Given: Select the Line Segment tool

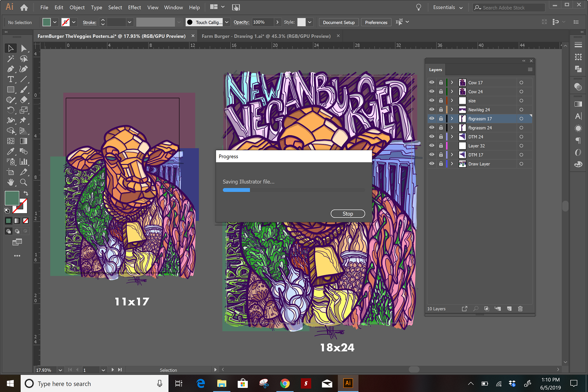Looking at the screenshot, I should pyautogui.click(x=24, y=79).
